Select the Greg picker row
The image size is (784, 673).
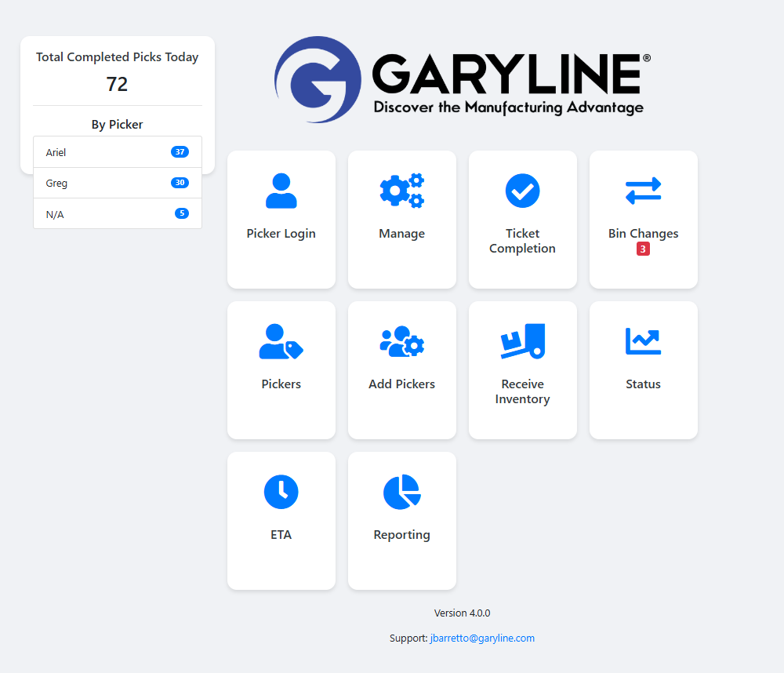118,183
